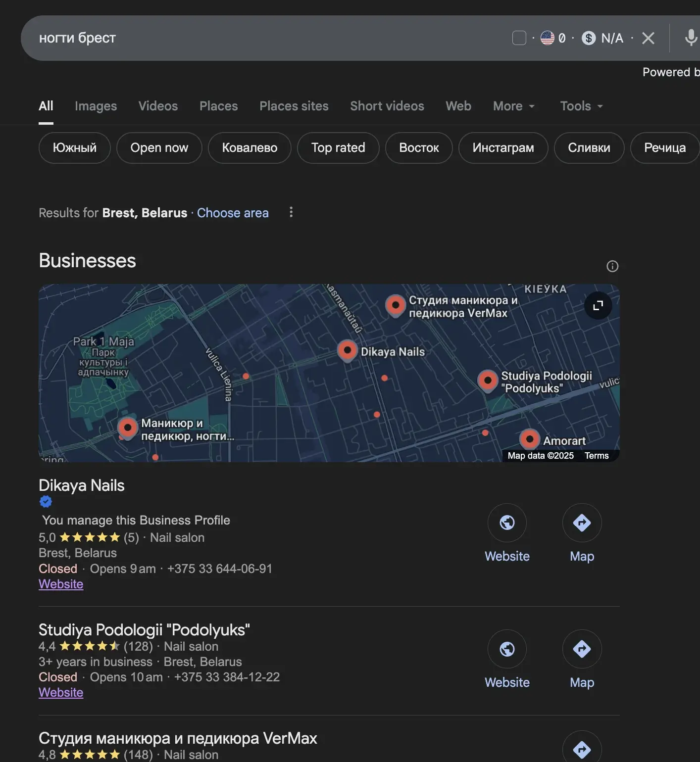The image size is (700, 762).
Task: Toggle the Top rated filter chip
Action: [x=338, y=148]
